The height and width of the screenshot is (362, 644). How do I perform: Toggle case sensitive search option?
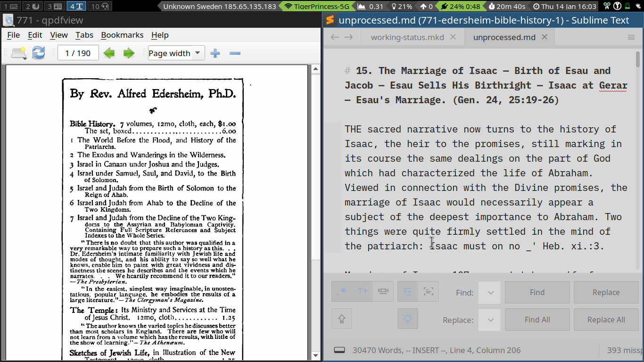362,291
